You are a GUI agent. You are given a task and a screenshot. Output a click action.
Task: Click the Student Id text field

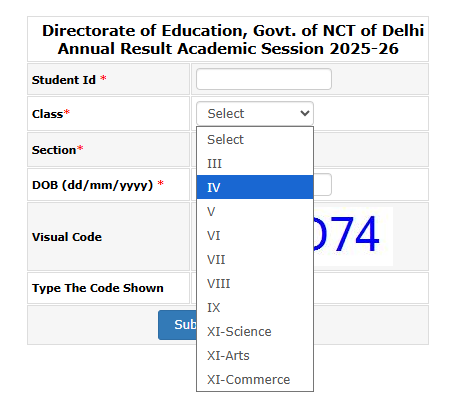[264, 79]
